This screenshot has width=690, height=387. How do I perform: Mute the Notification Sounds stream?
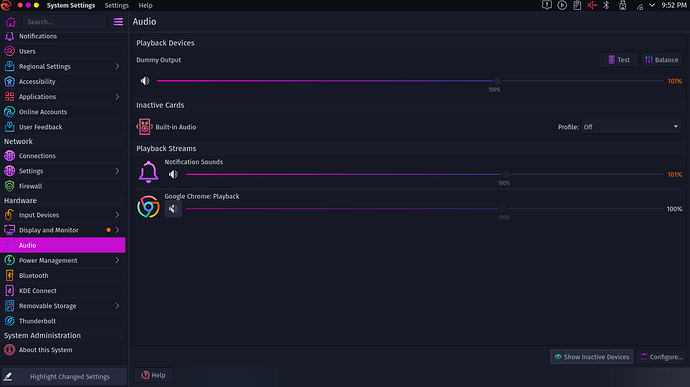pos(173,174)
